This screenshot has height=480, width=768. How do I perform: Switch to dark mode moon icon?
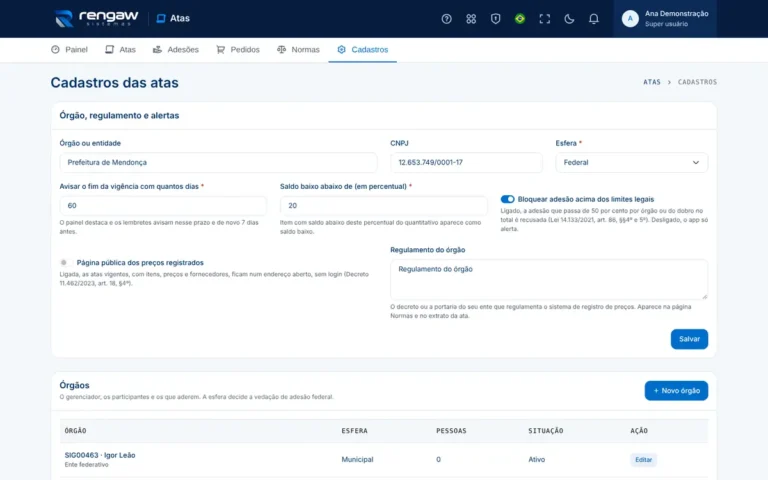[x=569, y=19]
